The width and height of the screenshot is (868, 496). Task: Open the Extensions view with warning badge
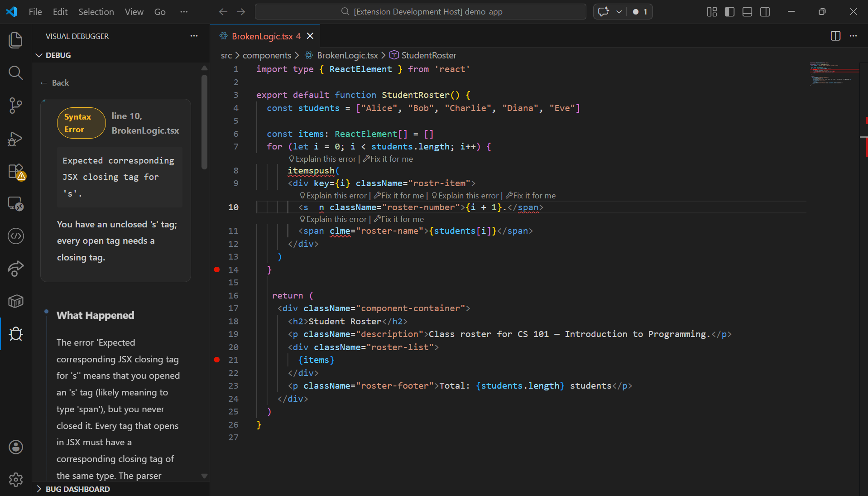tap(16, 172)
